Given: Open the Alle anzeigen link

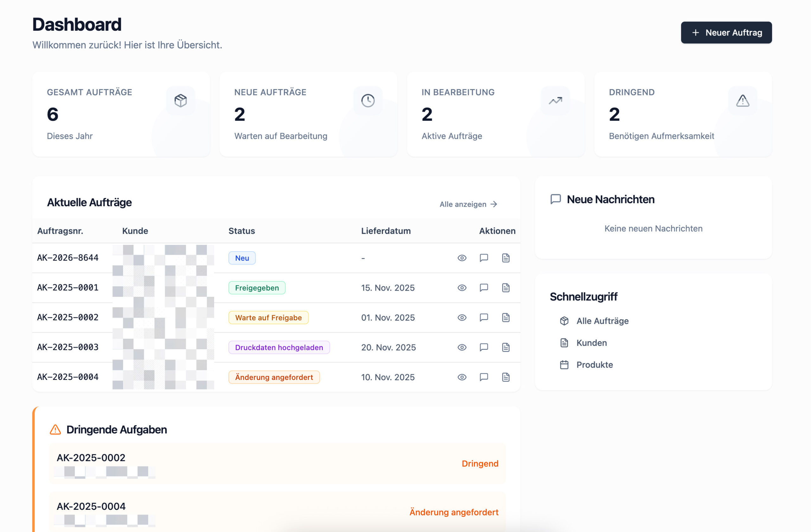Looking at the screenshot, I should coord(468,204).
